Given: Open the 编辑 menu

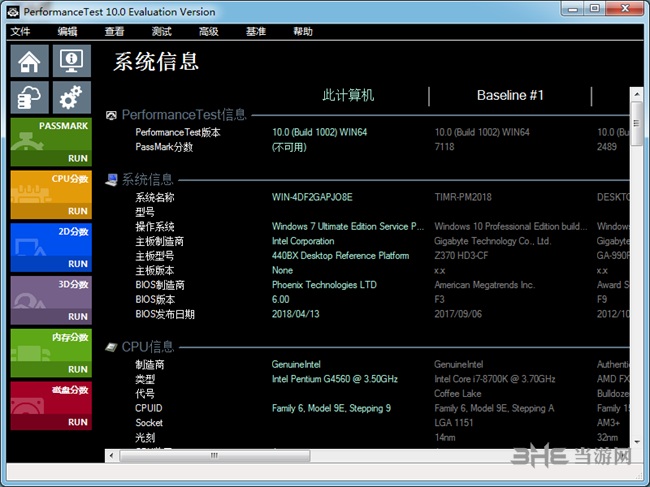Looking at the screenshot, I should pyautogui.click(x=67, y=31).
